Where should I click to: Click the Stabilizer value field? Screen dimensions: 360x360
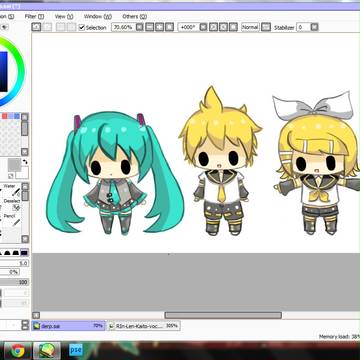(x=303, y=27)
